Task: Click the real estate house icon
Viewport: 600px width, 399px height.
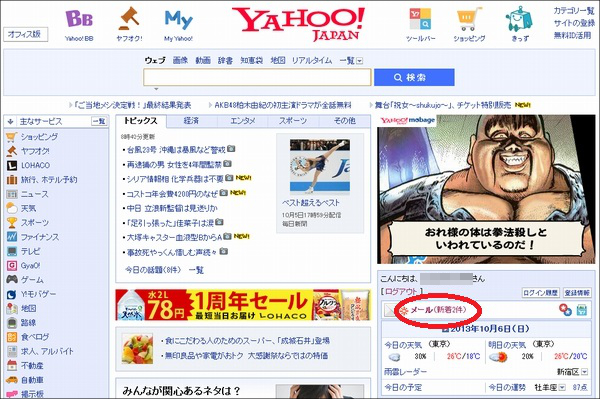Action: 12,366
